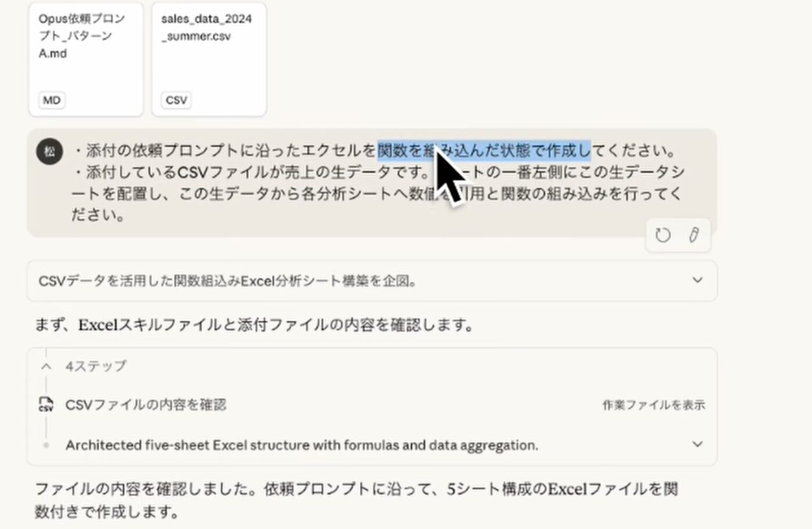Click the CSV badge on the sales data attachment
The image size is (812, 529).
[176, 100]
